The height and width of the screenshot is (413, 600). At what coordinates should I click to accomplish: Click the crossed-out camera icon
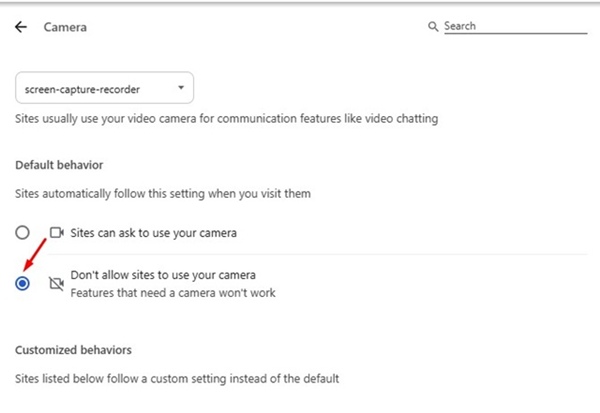pos(56,284)
